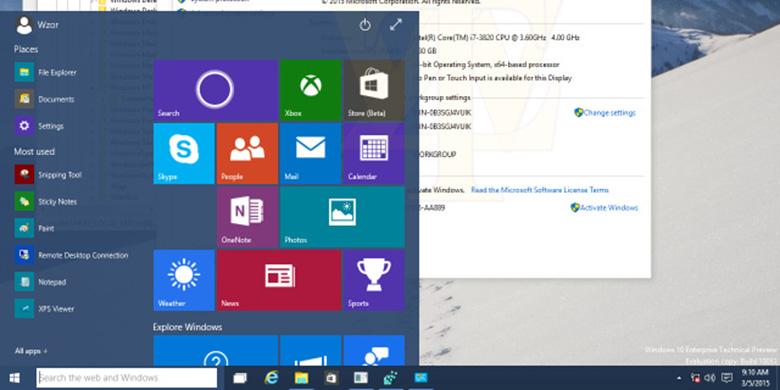This screenshot has width=780, height=390.
Task: Launch the Xbox tile
Action: tap(310, 90)
